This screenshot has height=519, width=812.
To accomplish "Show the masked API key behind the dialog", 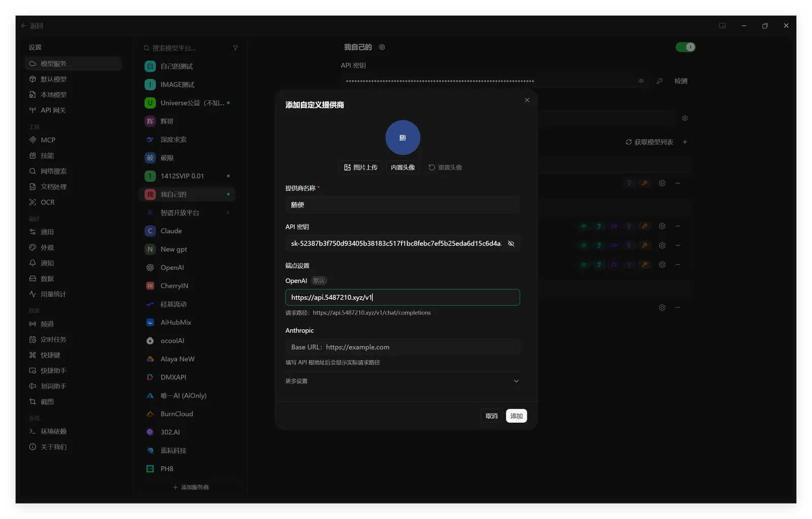I will [641, 81].
